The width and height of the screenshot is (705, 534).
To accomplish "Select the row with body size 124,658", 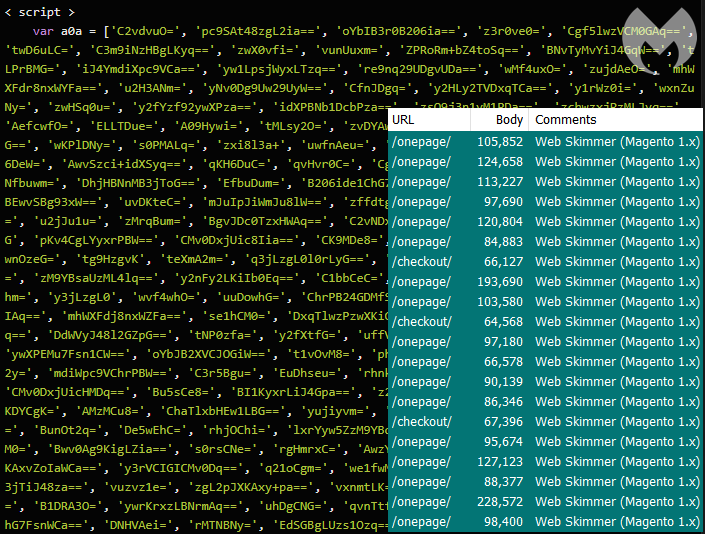I will coord(545,162).
